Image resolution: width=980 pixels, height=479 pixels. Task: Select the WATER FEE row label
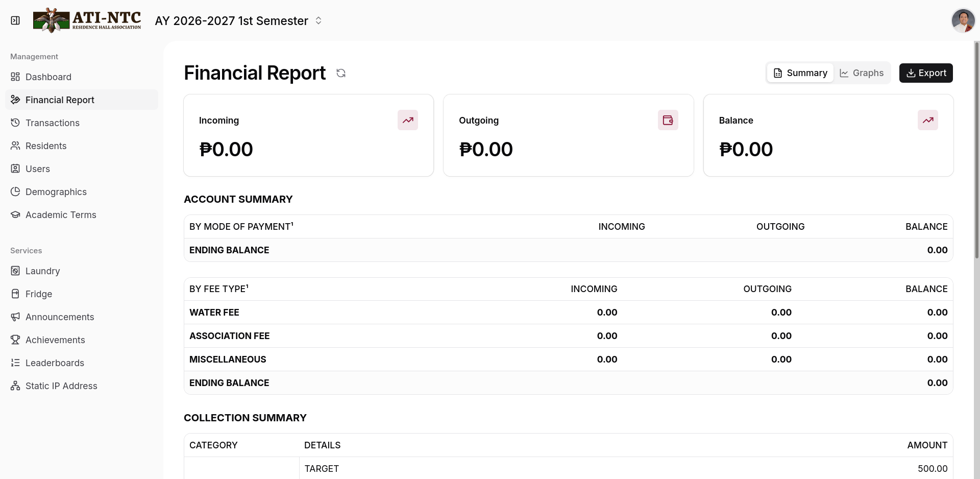click(214, 312)
